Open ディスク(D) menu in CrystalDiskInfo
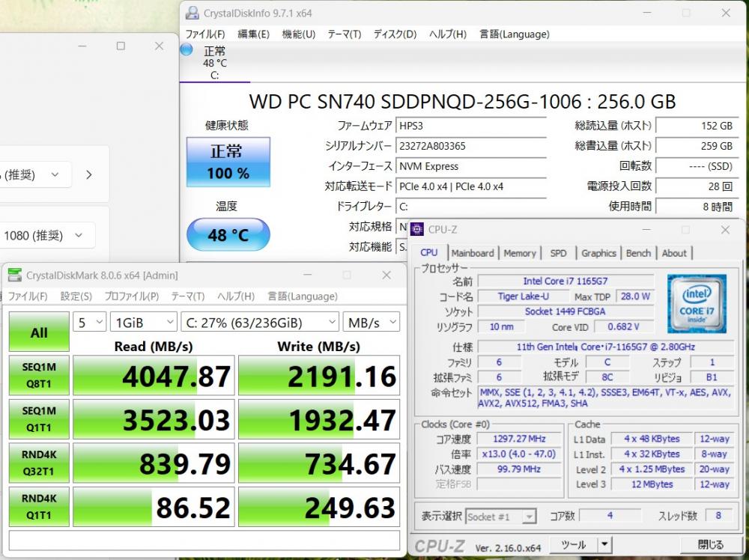Screen dimensions: 749x560 [395, 34]
